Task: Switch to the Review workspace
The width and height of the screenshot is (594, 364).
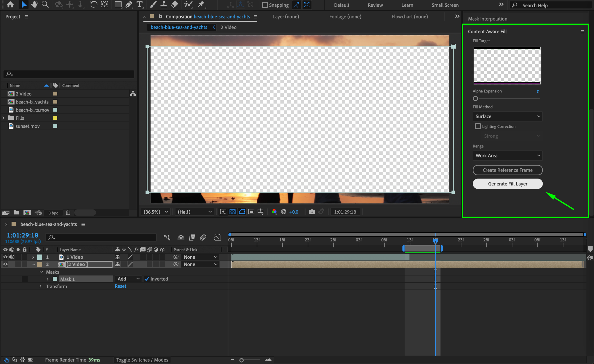Action: click(x=375, y=5)
